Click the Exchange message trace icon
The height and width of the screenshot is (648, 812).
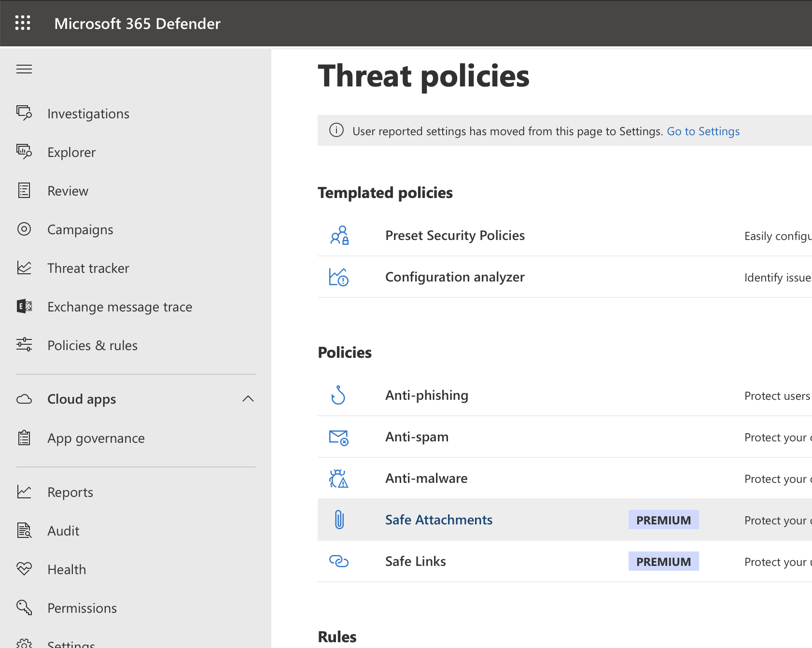coord(24,306)
